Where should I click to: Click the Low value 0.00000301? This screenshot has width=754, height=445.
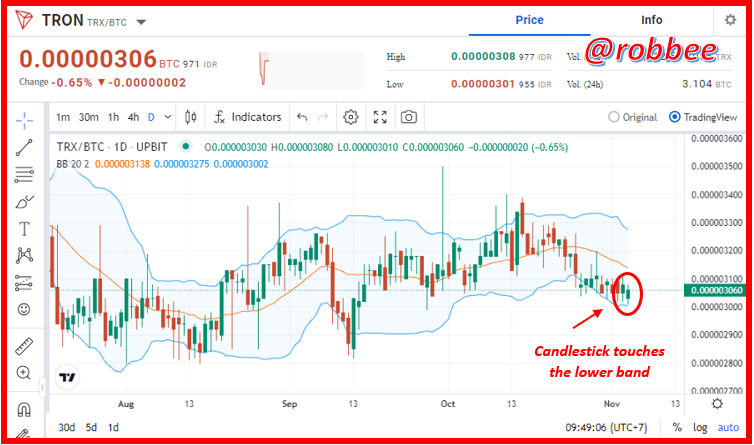[483, 84]
